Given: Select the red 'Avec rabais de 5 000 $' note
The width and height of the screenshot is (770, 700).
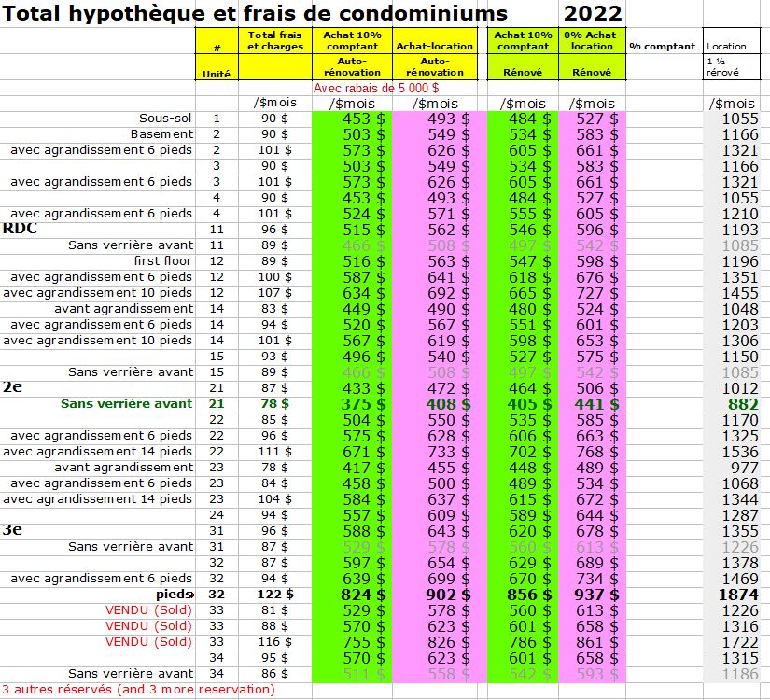Looking at the screenshot, I should click(x=376, y=88).
